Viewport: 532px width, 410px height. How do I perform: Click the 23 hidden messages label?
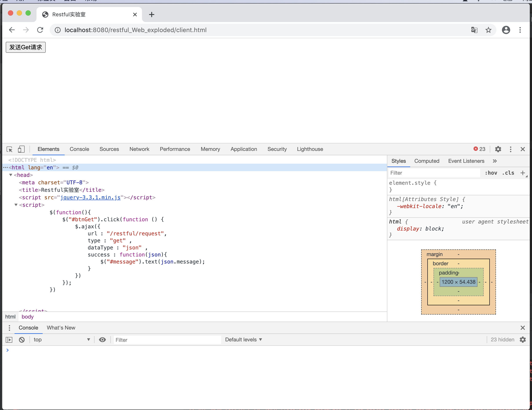[x=502, y=340]
